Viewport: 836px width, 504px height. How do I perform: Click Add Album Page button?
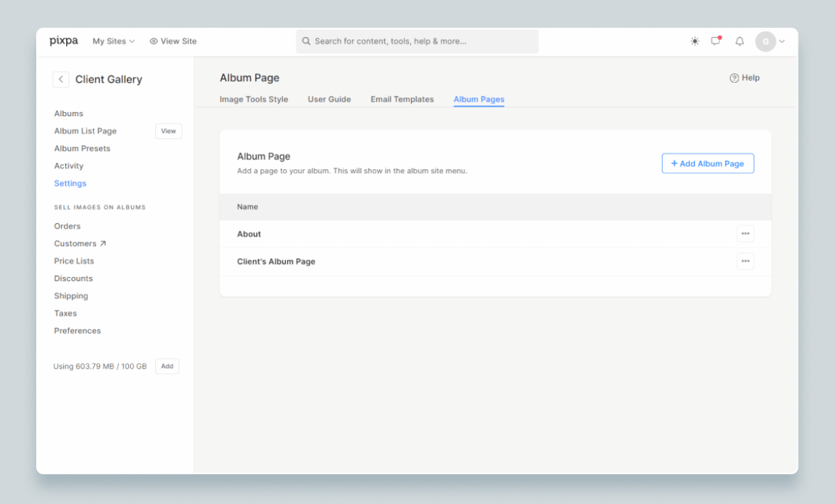[x=707, y=164]
